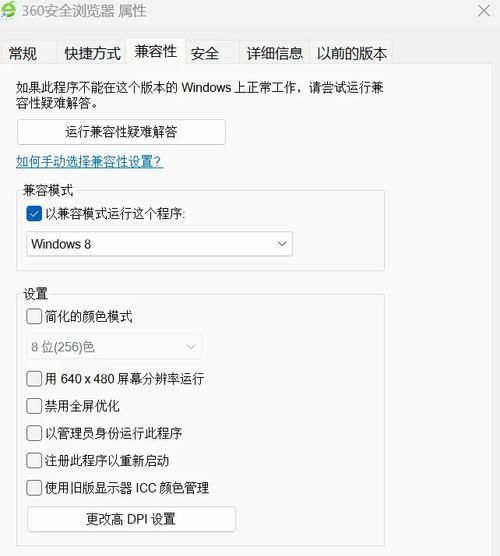Toggle 禁用全屏优化 checkbox
500x556 pixels.
tap(34, 406)
